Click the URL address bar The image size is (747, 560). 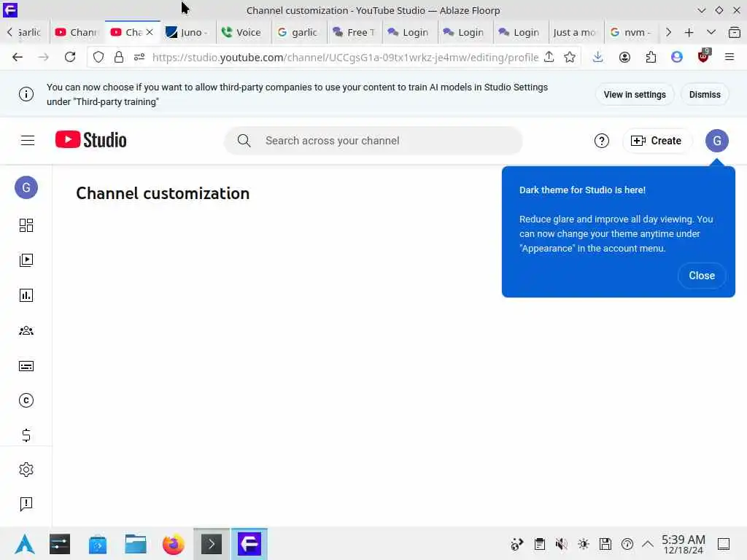[x=345, y=57]
